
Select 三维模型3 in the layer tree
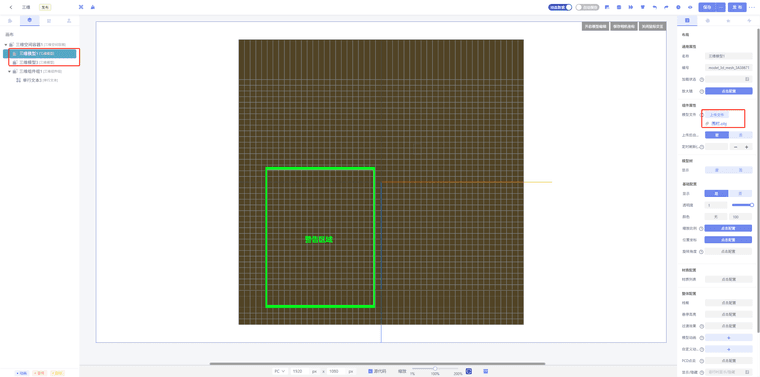tap(36, 63)
